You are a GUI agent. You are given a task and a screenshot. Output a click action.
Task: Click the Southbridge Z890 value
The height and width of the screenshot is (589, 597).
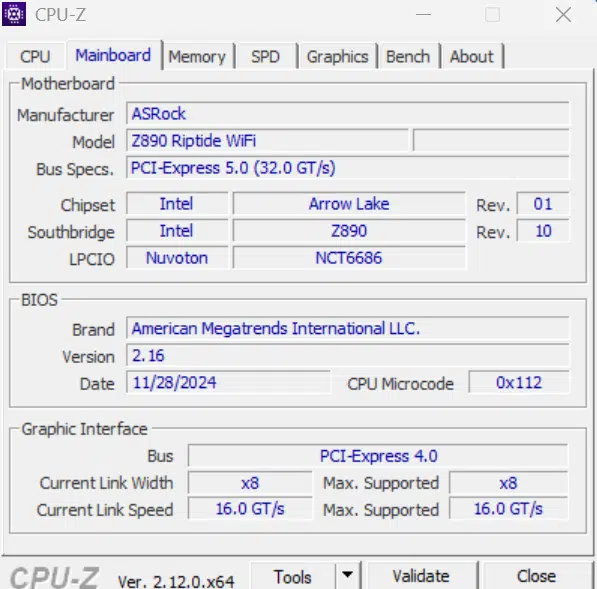349,231
